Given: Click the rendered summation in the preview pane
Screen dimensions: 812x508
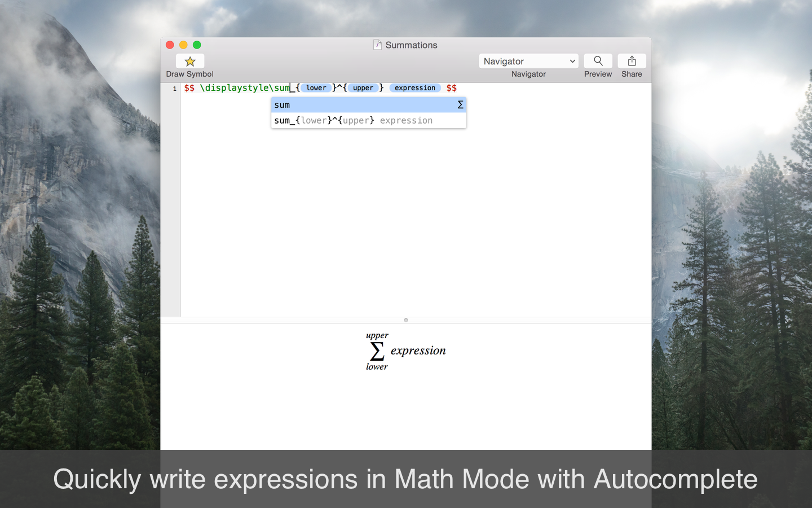Looking at the screenshot, I should pyautogui.click(x=405, y=351).
